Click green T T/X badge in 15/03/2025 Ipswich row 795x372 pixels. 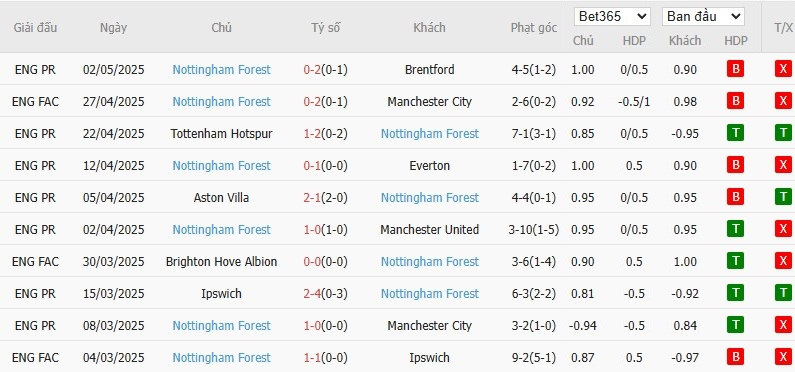tap(783, 293)
